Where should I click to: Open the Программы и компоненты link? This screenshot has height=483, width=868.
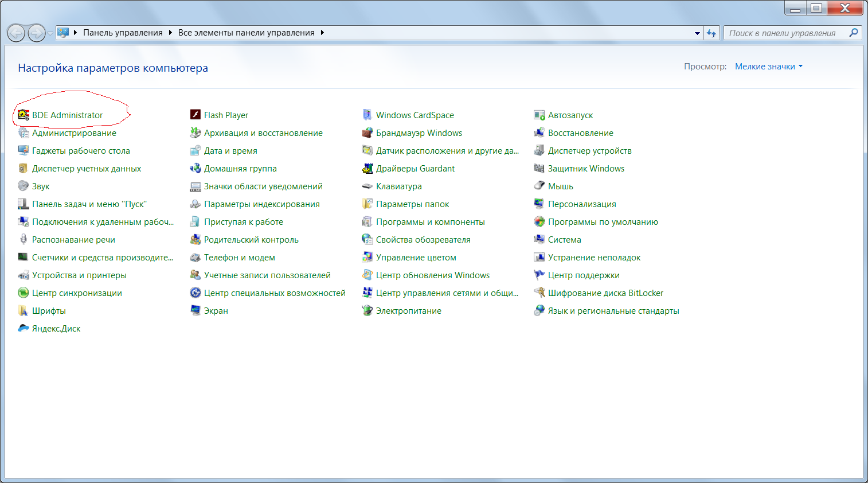(430, 222)
